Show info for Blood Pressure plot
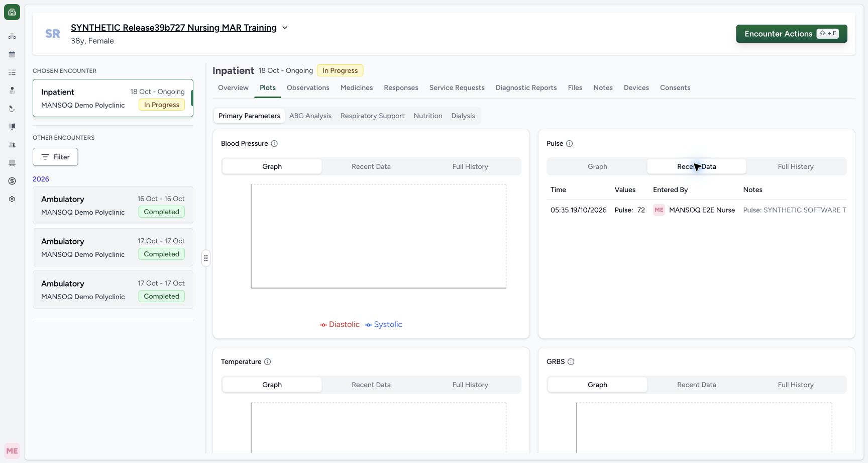 click(x=274, y=144)
